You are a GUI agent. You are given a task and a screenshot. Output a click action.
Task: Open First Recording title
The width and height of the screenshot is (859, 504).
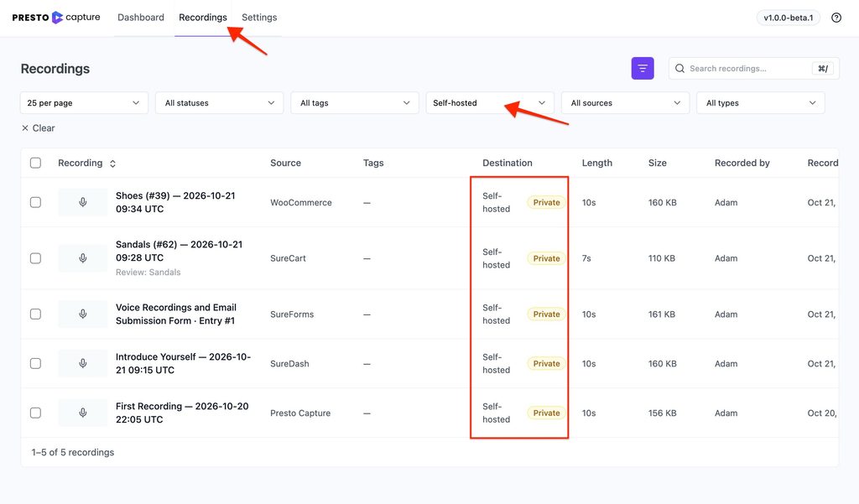click(x=182, y=413)
